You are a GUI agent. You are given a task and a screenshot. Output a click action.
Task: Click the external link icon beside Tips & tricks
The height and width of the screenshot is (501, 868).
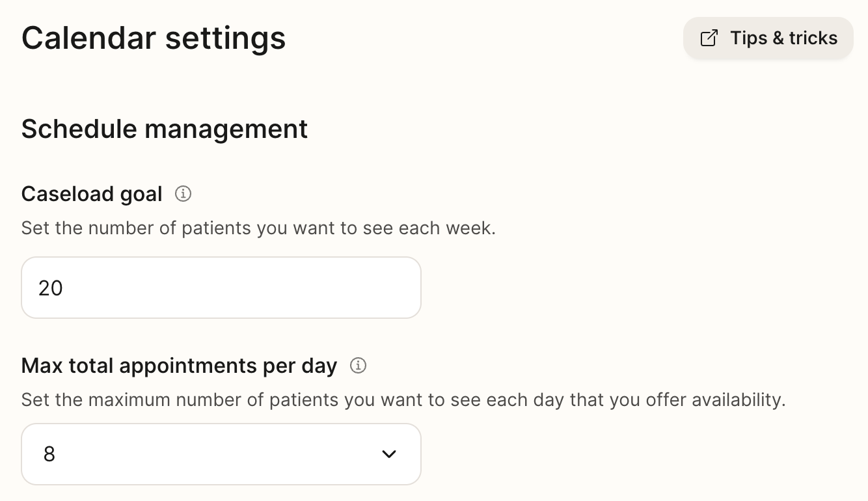coord(709,38)
